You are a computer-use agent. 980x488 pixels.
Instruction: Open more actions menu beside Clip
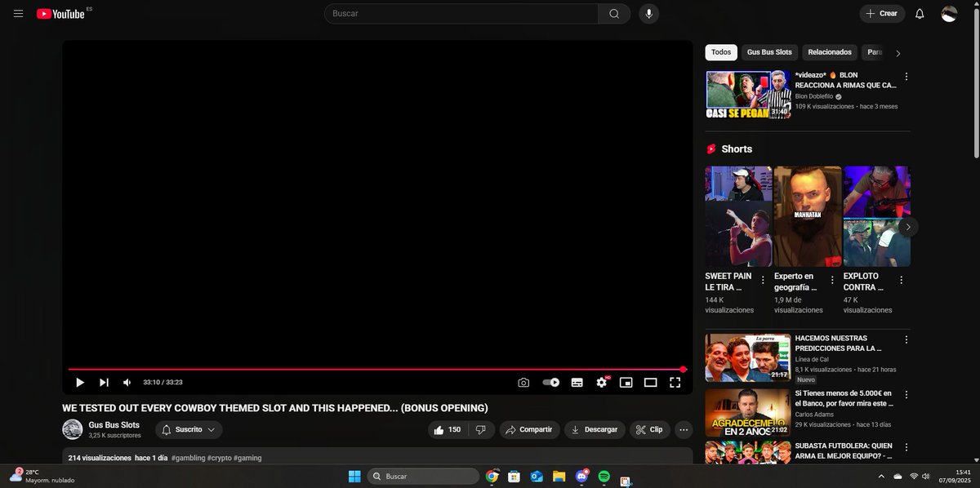pos(684,429)
